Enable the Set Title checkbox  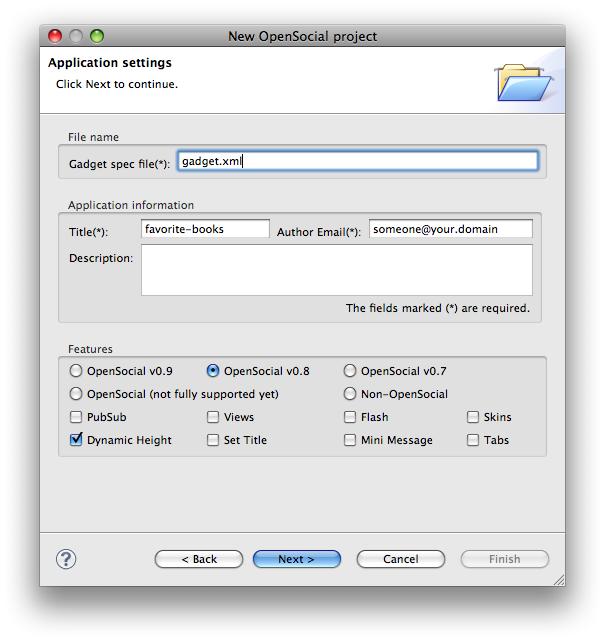213,440
